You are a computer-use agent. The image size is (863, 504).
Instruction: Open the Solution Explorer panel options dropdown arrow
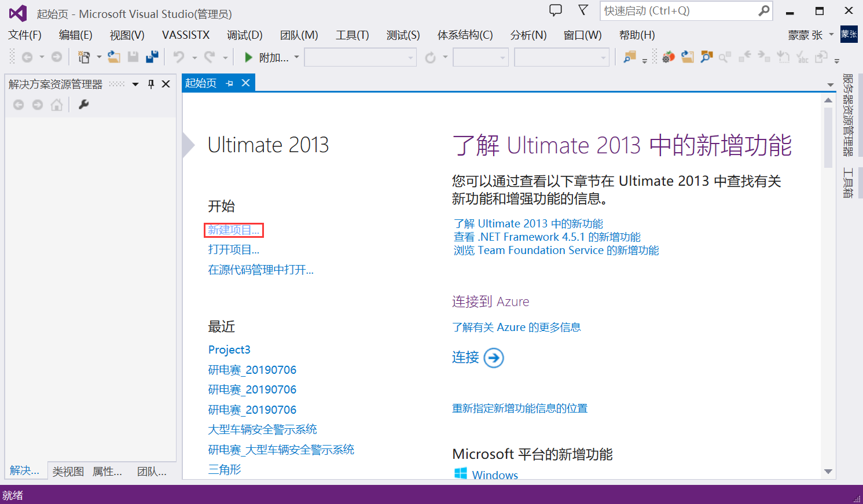135,83
